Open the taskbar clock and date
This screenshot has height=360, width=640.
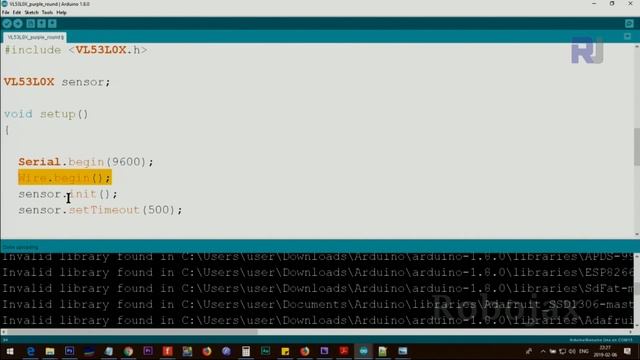[x=605, y=351]
